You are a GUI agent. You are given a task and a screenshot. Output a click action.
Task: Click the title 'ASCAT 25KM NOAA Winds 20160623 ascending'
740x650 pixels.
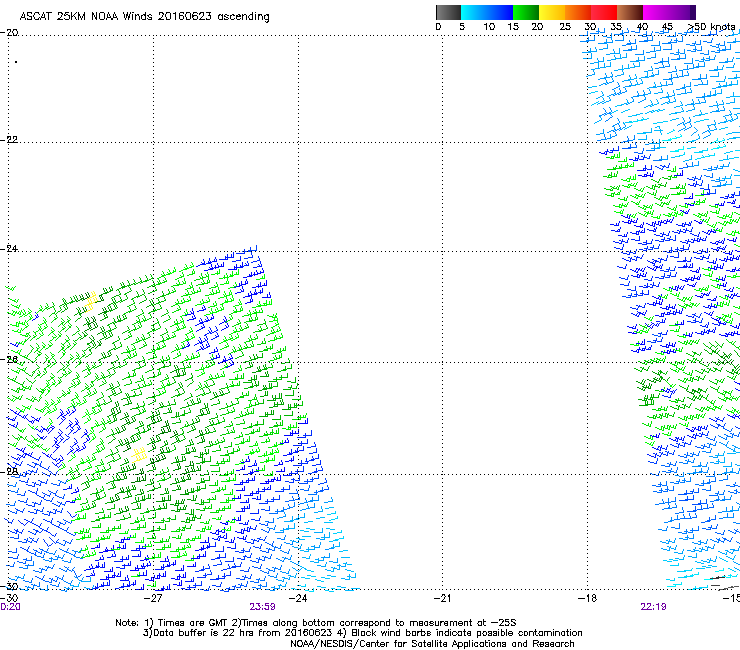(x=144, y=17)
